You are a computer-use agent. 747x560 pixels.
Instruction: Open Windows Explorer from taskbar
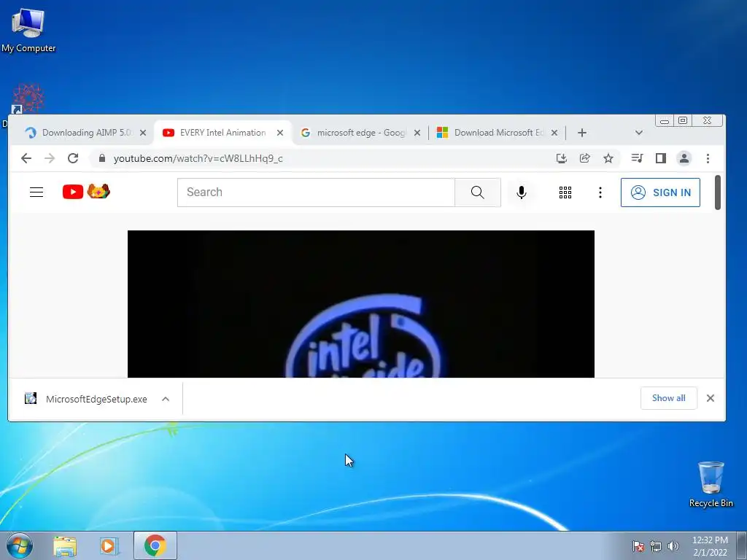point(65,546)
